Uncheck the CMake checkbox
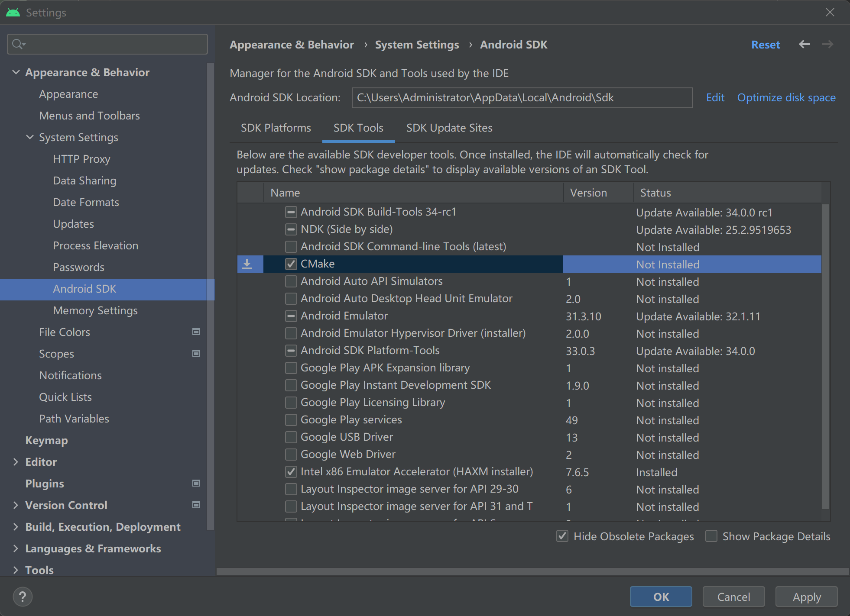850x616 pixels. (291, 264)
